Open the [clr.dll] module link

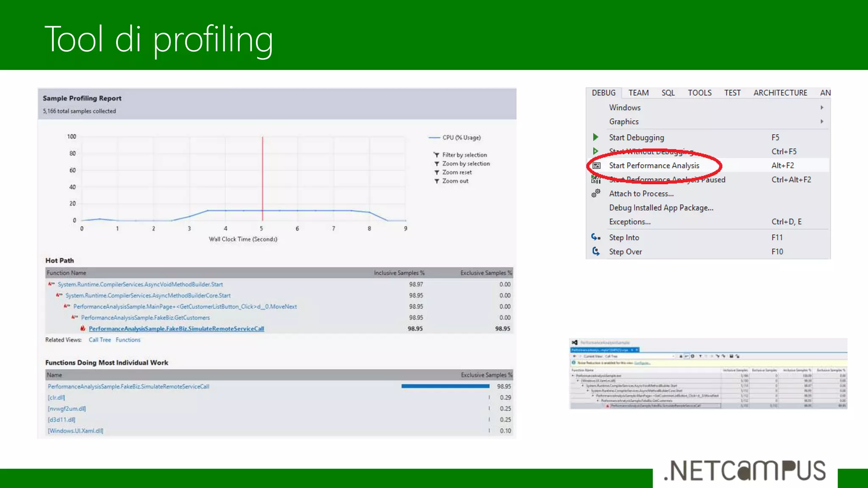(56, 397)
